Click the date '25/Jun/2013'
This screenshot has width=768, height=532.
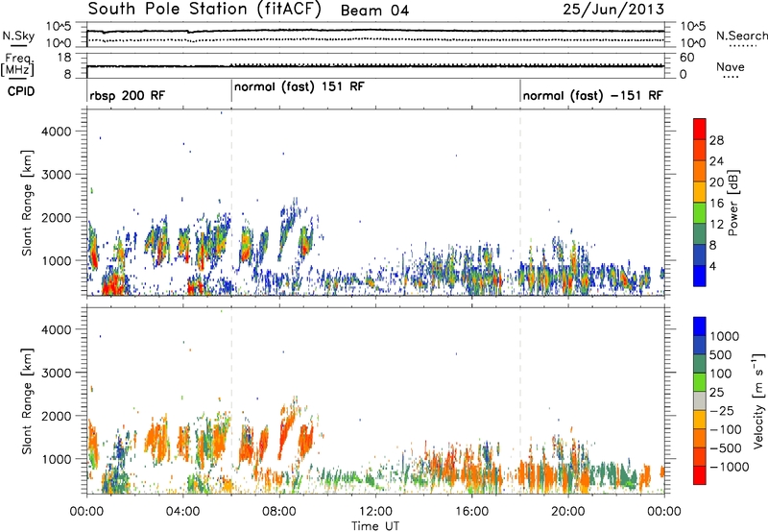613,10
